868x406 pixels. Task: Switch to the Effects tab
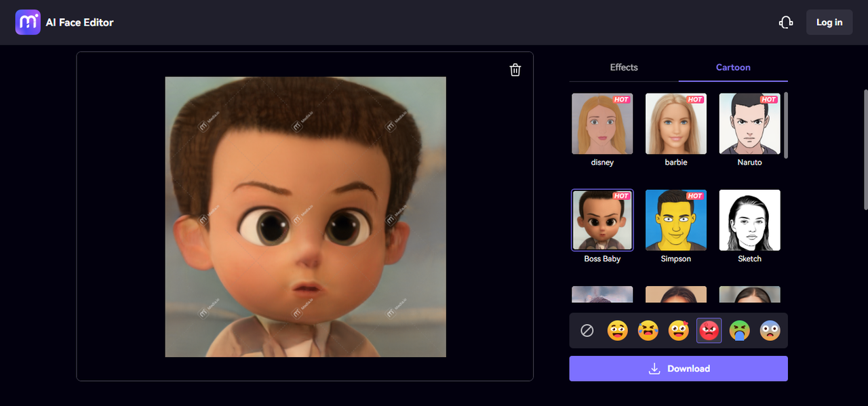(624, 67)
